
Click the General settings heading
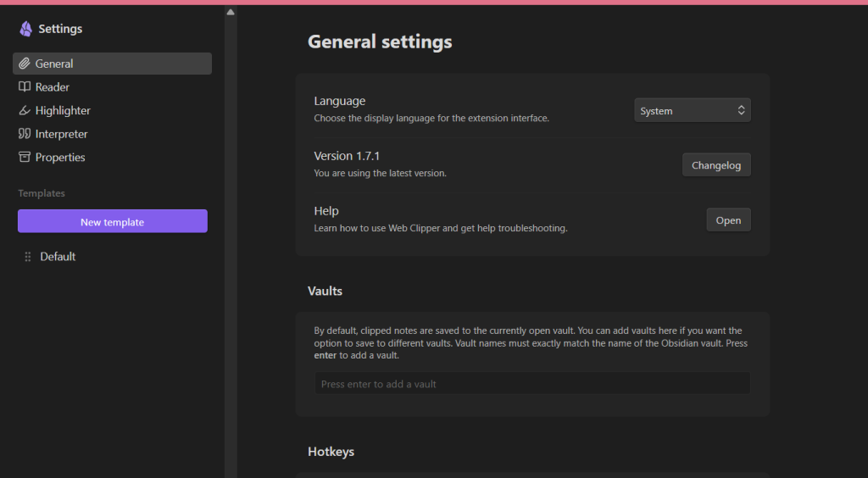[x=380, y=42]
